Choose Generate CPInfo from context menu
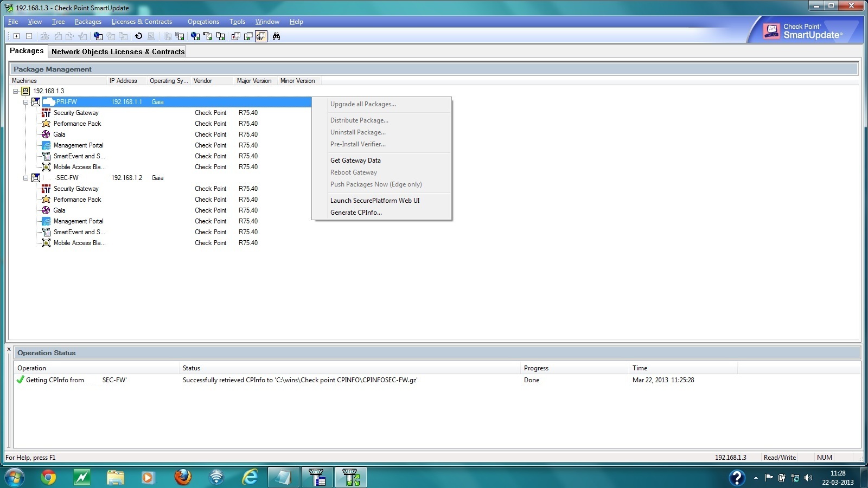868x488 pixels. click(356, 213)
